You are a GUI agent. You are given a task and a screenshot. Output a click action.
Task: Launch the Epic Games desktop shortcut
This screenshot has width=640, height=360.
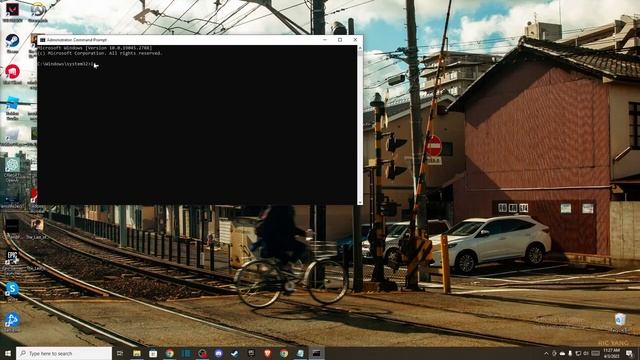[x=12, y=257]
